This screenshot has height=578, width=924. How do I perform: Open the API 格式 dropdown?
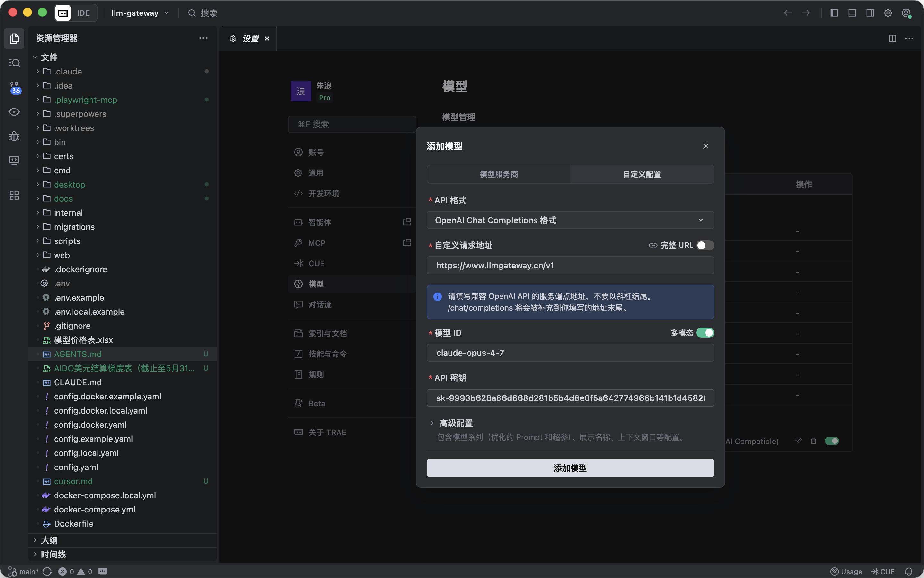(570, 220)
